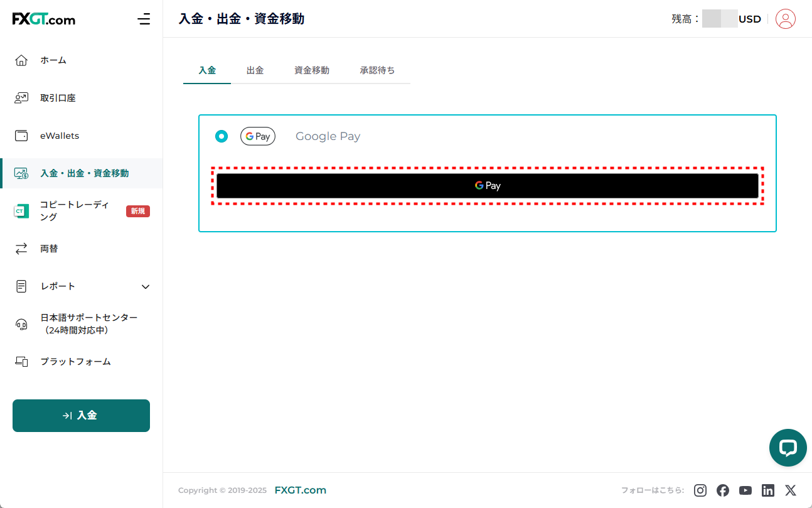Click the FXGT.com footer link
The height and width of the screenshot is (508, 812).
pyautogui.click(x=301, y=490)
